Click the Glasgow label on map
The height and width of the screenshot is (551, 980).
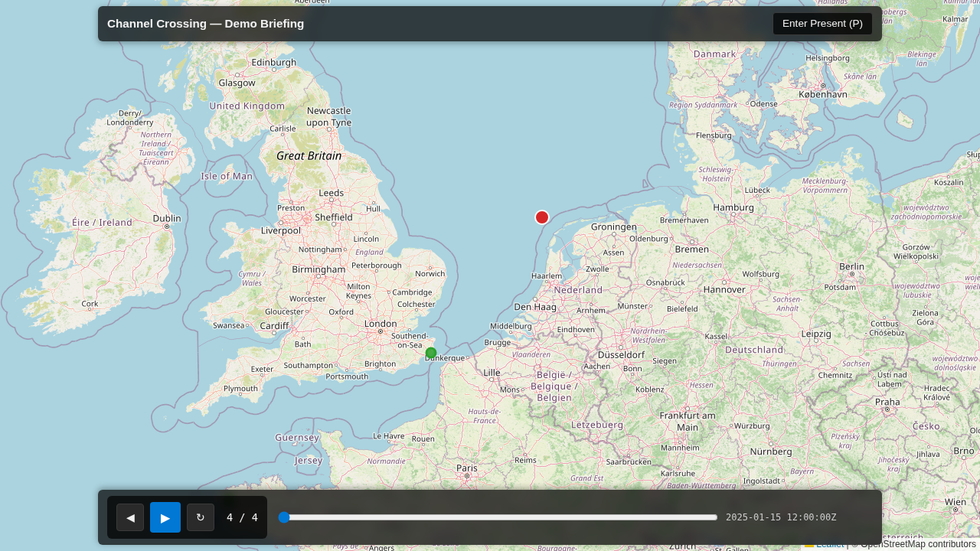237,83
